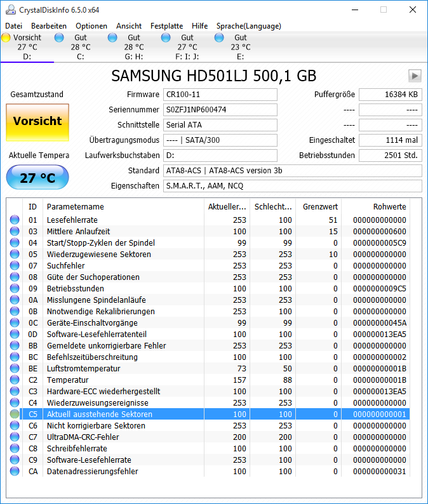Click status icon for Güte der Suchoperationen
The height and width of the screenshot is (504, 428).
tap(15, 277)
